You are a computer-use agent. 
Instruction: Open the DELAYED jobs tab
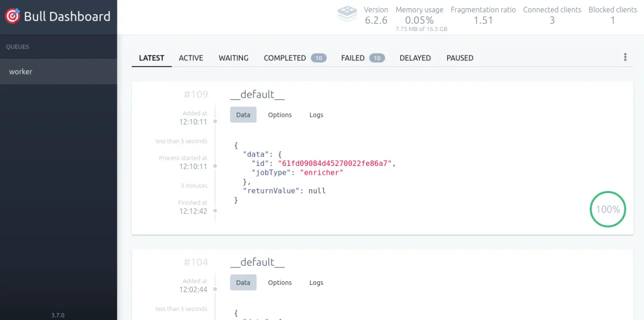pyautogui.click(x=415, y=58)
